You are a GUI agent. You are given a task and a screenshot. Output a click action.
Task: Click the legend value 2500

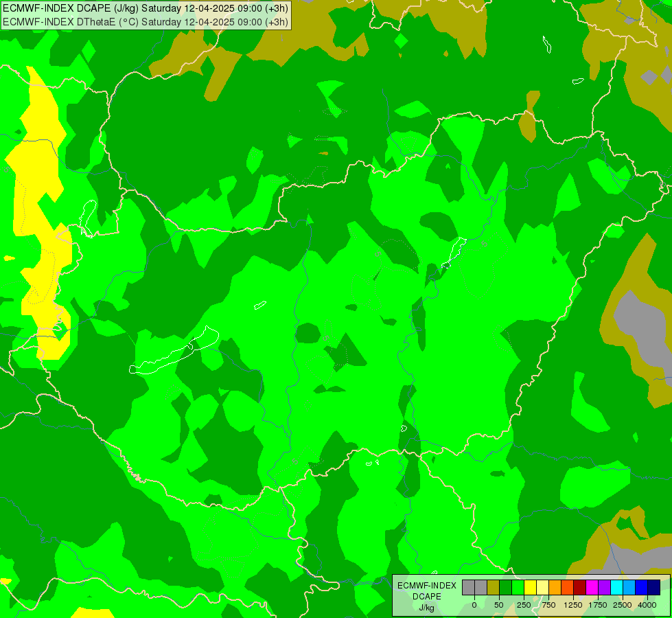tap(623, 605)
